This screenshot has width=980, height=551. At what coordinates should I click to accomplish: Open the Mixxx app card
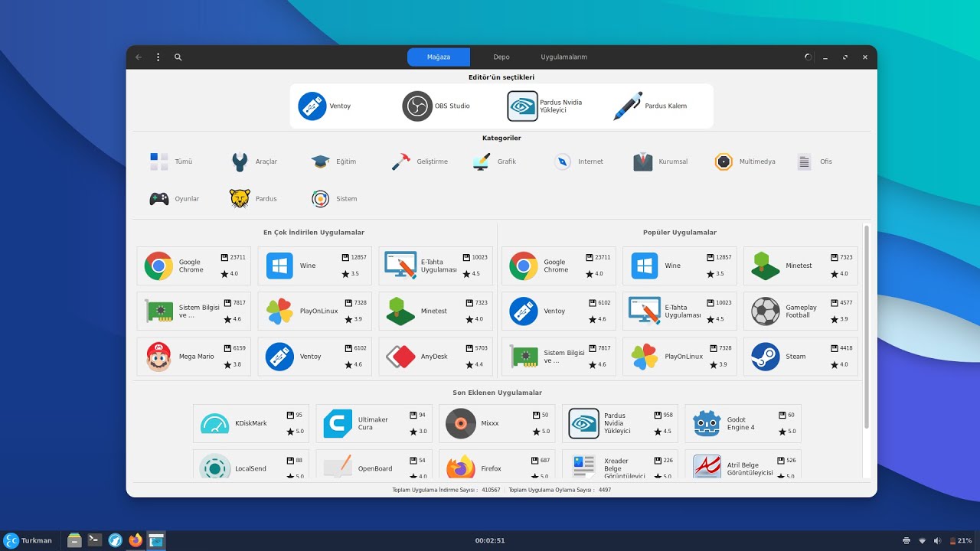(497, 423)
